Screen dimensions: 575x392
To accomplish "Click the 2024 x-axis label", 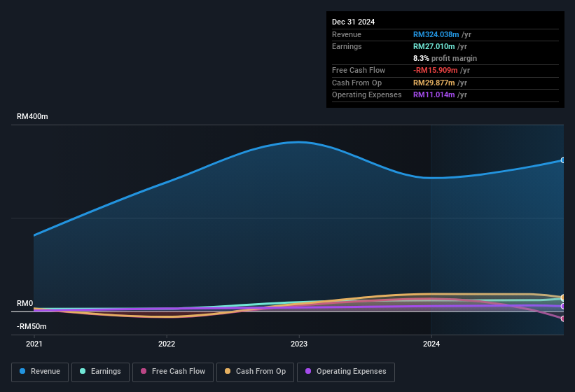I will [431, 344].
